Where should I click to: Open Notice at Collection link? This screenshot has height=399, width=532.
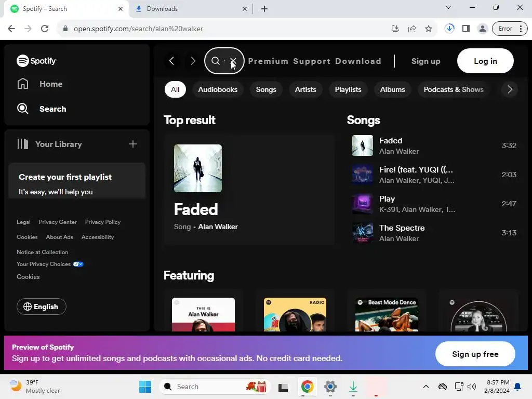43,252
